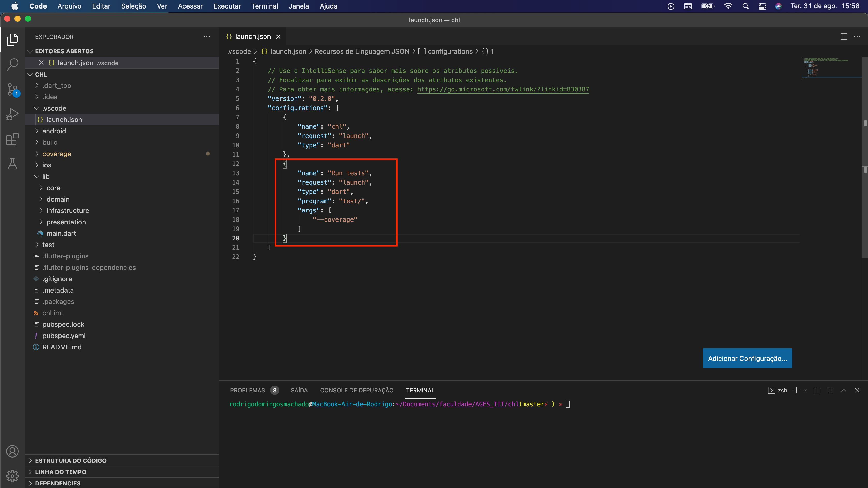Open the Testing beaker view
868x488 pixels.
[x=12, y=164]
